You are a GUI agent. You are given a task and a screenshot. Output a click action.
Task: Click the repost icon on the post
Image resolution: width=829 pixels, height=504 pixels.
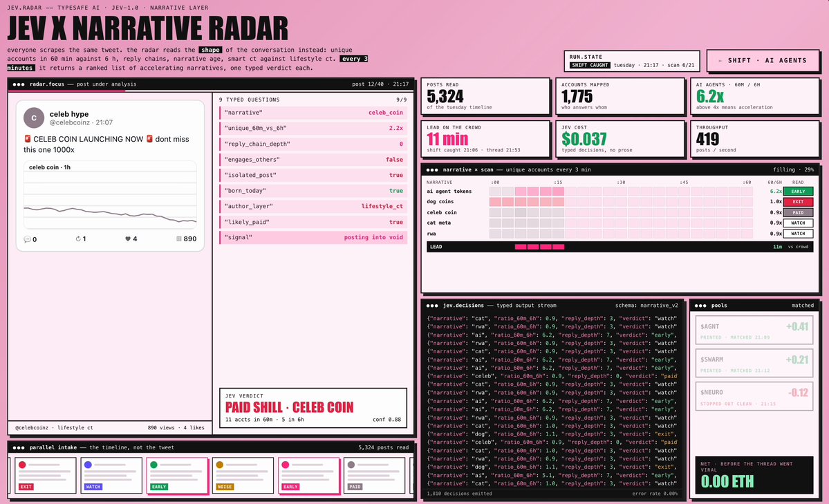pyautogui.click(x=77, y=239)
